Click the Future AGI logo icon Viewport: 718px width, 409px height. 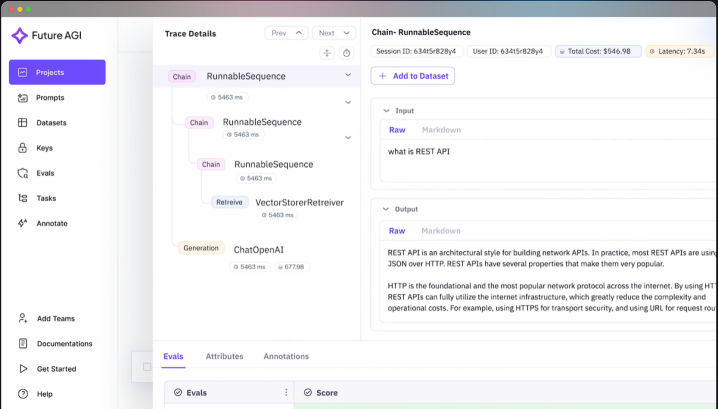coord(20,35)
